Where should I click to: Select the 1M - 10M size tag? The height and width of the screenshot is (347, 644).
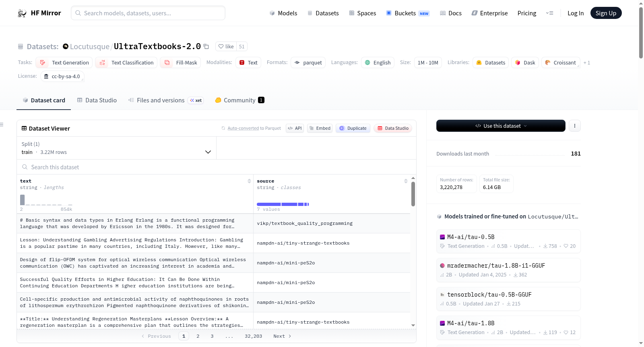click(428, 62)
